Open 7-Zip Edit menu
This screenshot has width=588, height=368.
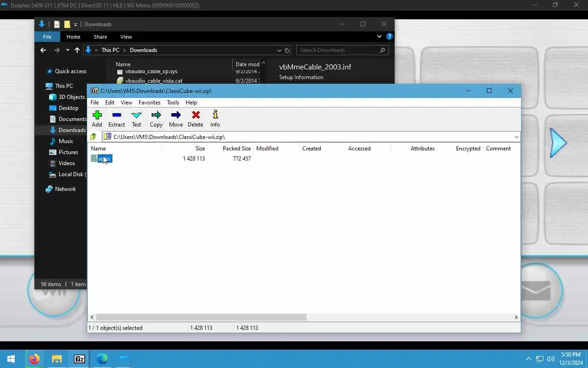pos(110,103)
